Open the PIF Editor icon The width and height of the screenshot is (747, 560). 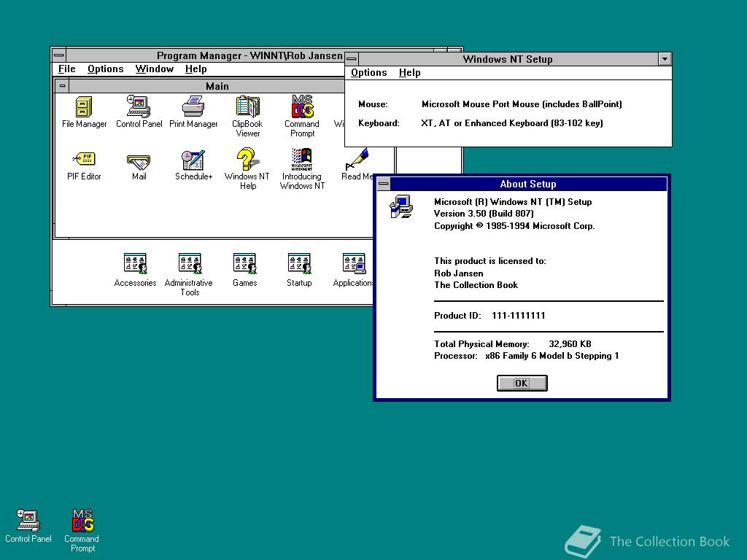click(84, 160)
